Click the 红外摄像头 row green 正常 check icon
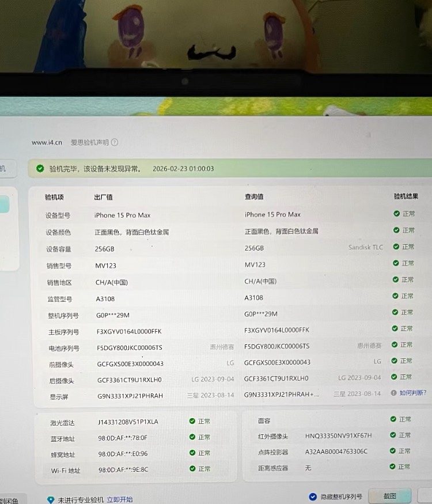Viewport: 432px width, 504px height. coord(393,435)
